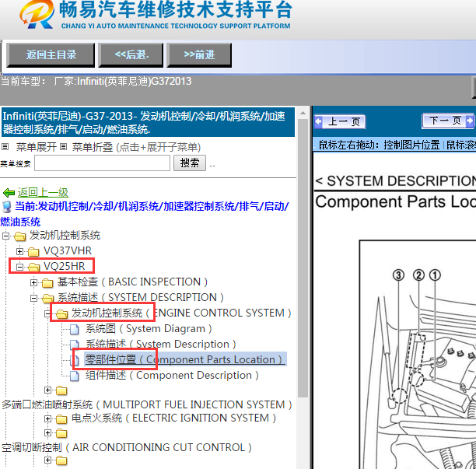Click 返回主目录 button
The width and height of the screenshot is (476, 469).
coord(51,55)
